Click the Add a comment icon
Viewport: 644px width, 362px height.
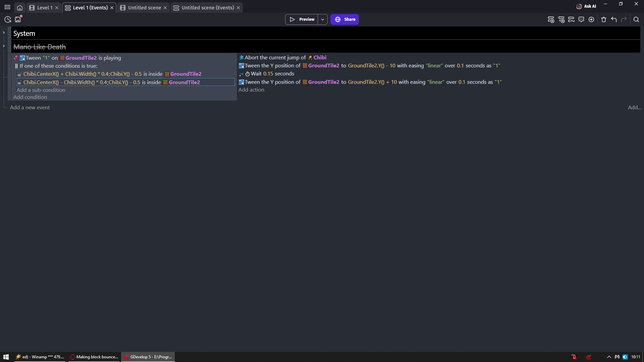[x=581, y=20]
